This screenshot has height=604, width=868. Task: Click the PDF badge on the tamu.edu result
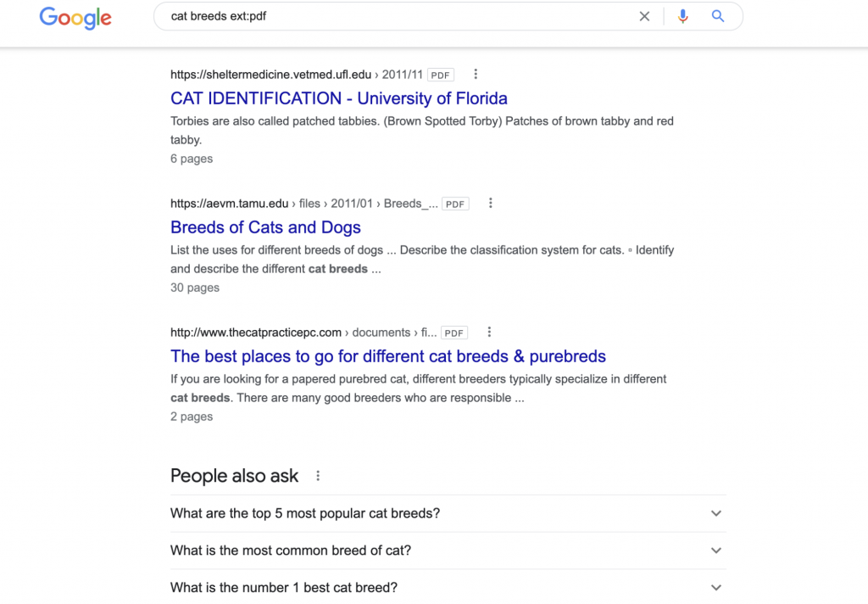pos(455,204)
